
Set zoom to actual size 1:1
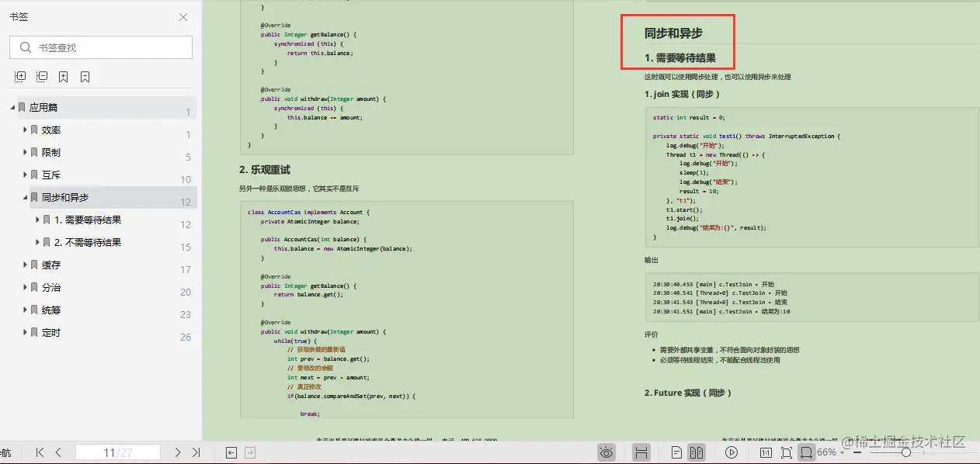(765, 452)
